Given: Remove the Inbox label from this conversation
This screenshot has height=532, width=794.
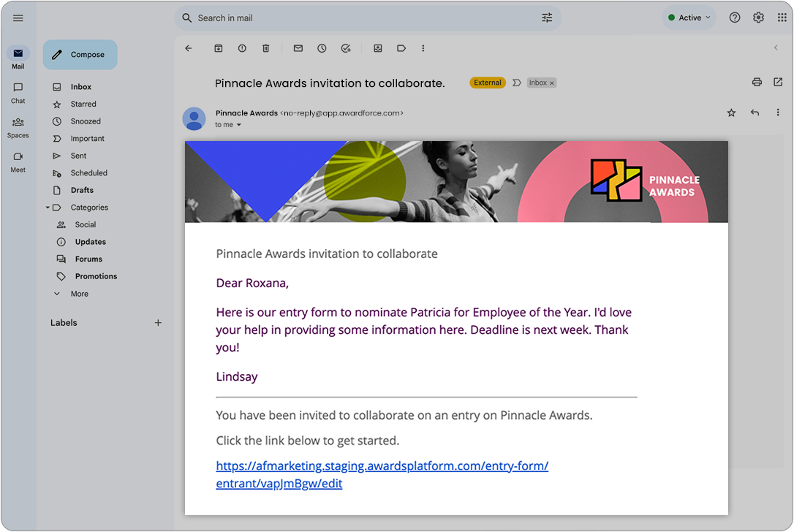Looking at the screenshot, I should [552, 83].
